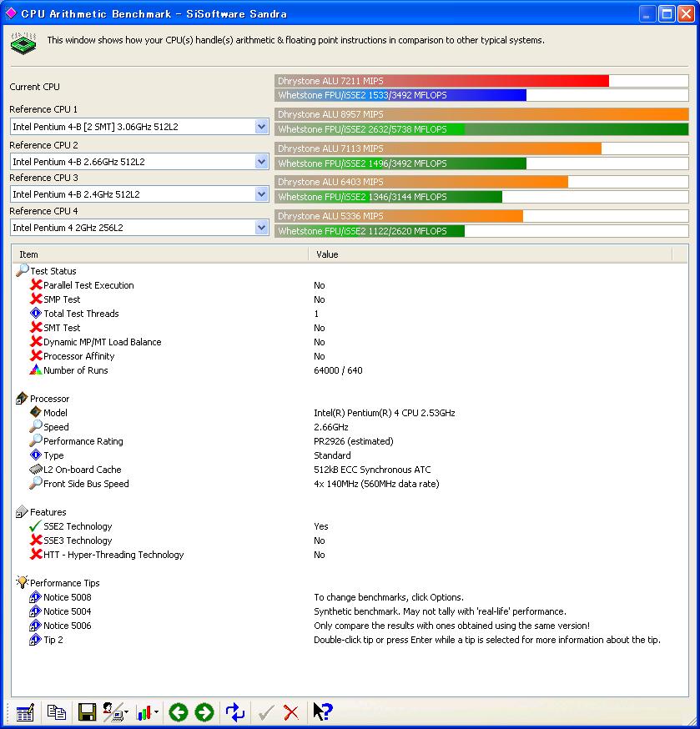Click the red X beside SMT Test
Screen dimensions: 700x729
pos(36,327)
